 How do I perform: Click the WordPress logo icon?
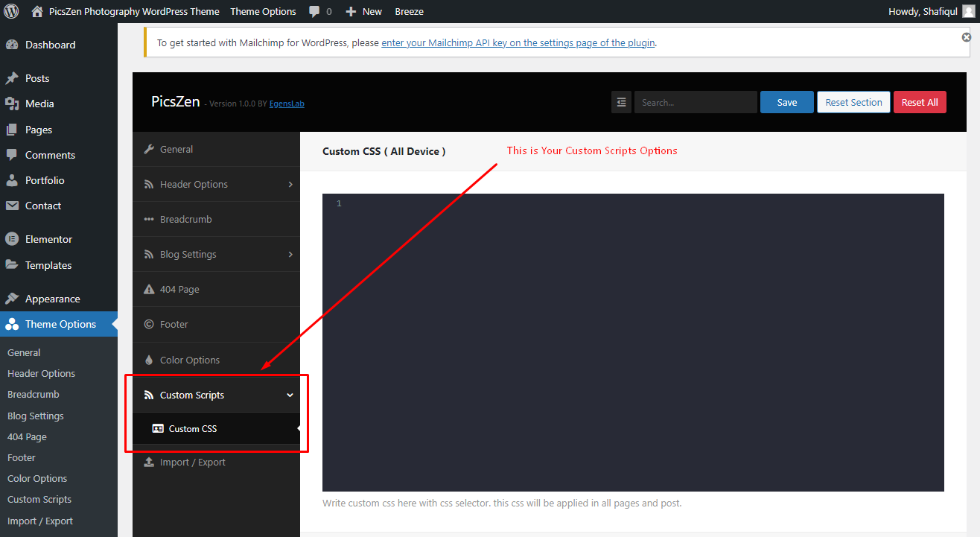11,11
